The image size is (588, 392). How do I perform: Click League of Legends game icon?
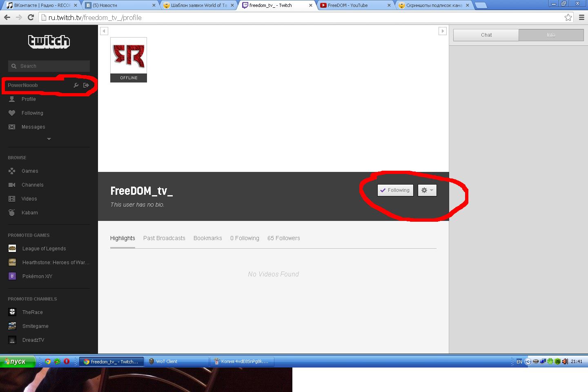tap(12, 248)
